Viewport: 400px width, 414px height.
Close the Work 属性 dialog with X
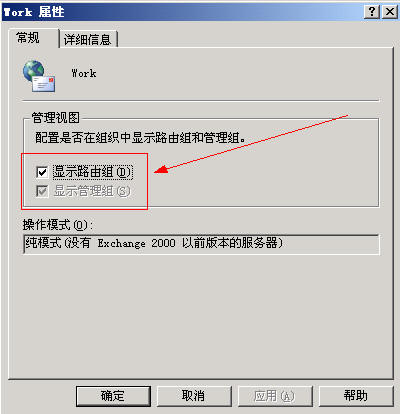tap(389, 12)
